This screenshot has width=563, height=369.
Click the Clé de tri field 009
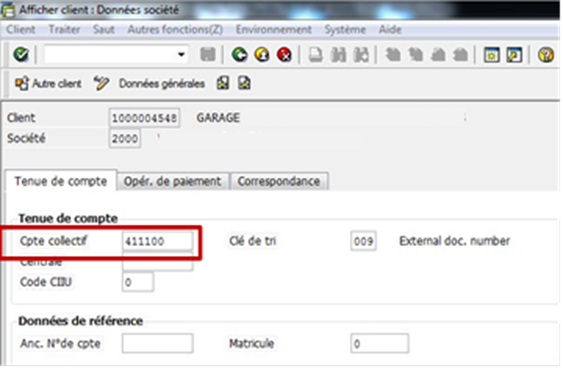[363, 241]
